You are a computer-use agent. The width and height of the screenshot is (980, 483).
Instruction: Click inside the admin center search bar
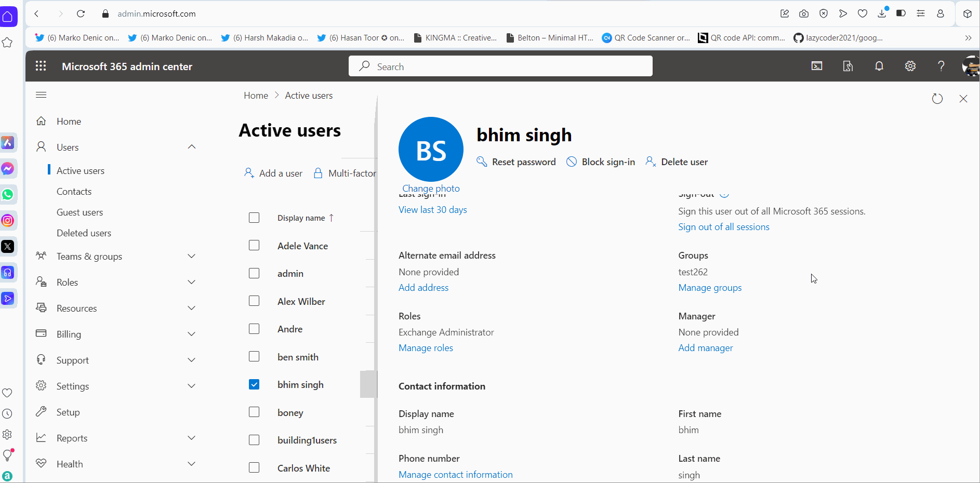(499, 66)
